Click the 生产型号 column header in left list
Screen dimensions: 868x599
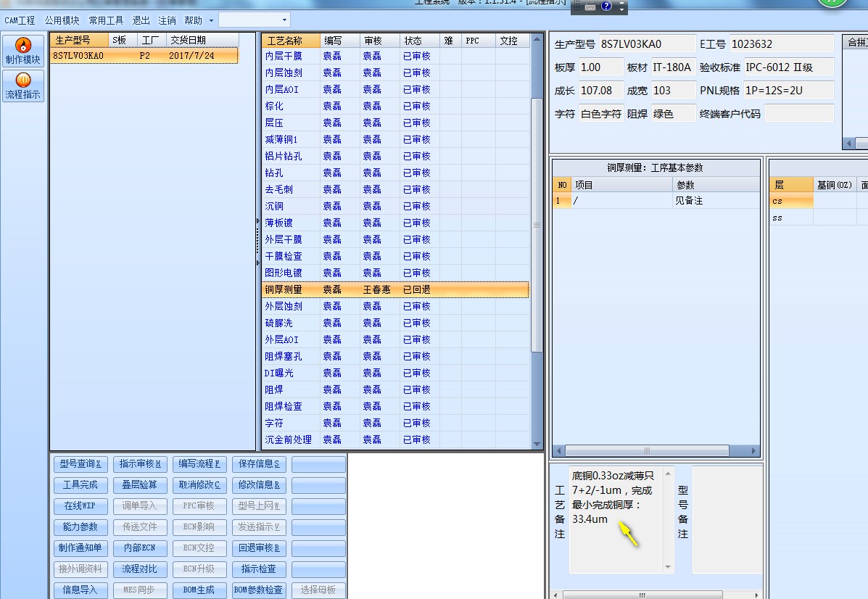(79, 41)
